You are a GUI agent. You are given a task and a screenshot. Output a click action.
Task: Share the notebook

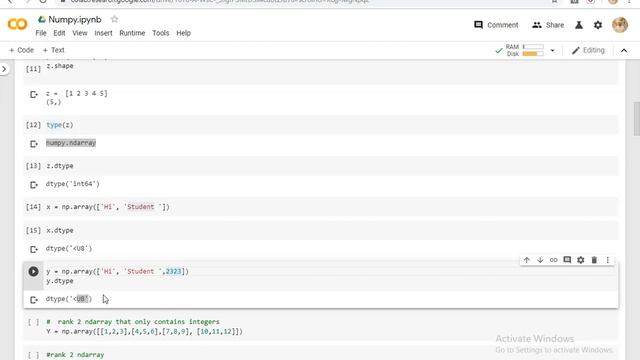pyautogui.click(x=548, y=25)
